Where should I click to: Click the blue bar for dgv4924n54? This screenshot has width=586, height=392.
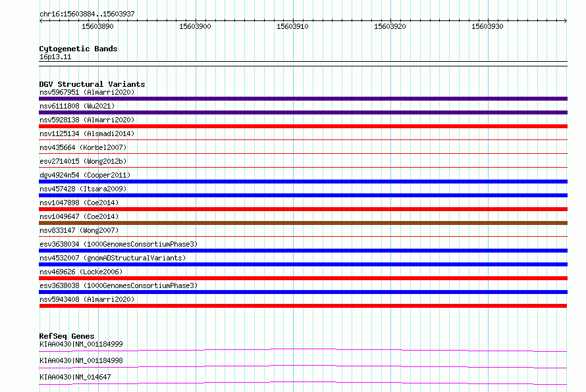coord(303,182)
